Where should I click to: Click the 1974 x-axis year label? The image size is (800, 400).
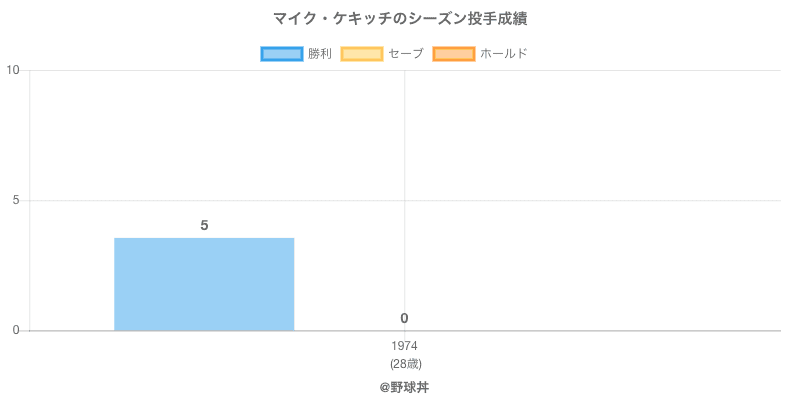coord(404,346)
